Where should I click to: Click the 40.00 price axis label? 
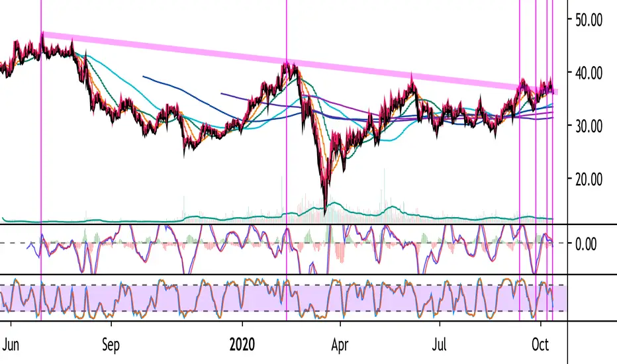(x=589, y=73)
